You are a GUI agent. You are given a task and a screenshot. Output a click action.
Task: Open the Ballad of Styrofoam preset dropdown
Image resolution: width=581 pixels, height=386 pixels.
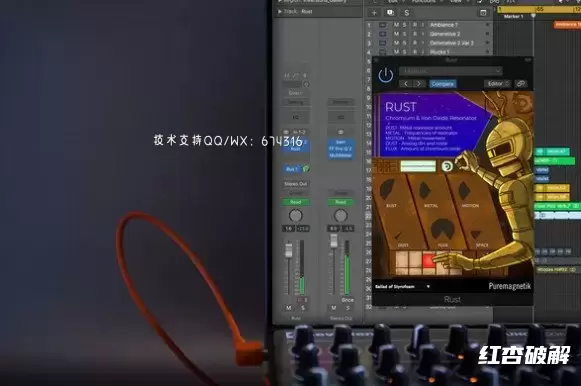coord(402,286)
